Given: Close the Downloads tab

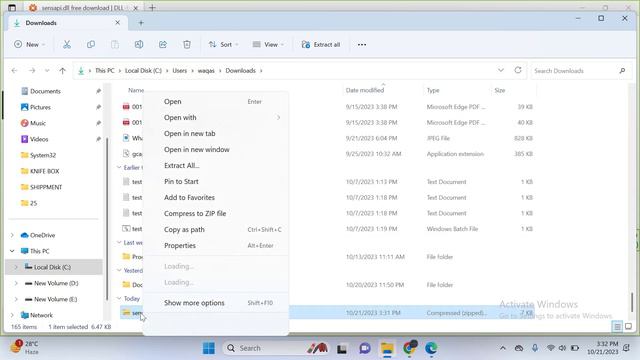Looking at the screenshot, I should click(118, 23).
